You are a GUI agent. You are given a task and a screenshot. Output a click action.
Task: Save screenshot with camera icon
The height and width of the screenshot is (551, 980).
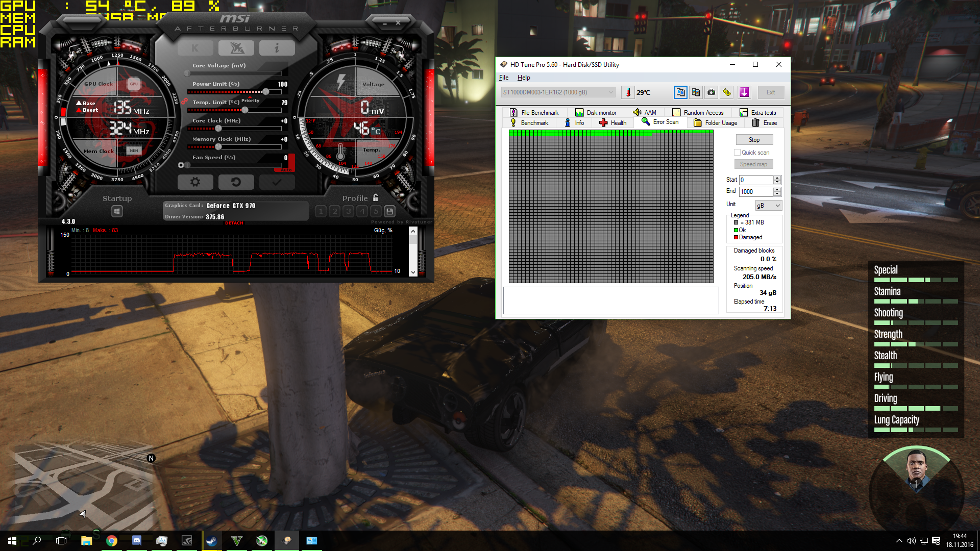pyautogui.click(x=711, y=92)
